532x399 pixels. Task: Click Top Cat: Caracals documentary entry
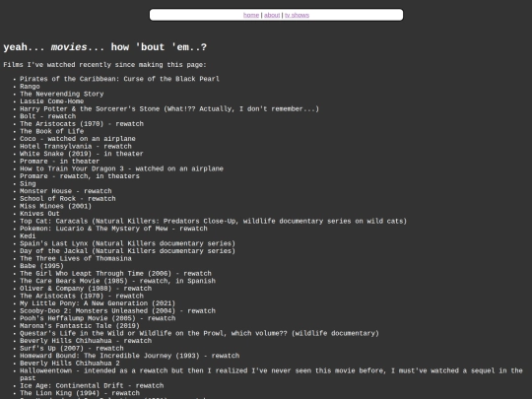point(213,221)
